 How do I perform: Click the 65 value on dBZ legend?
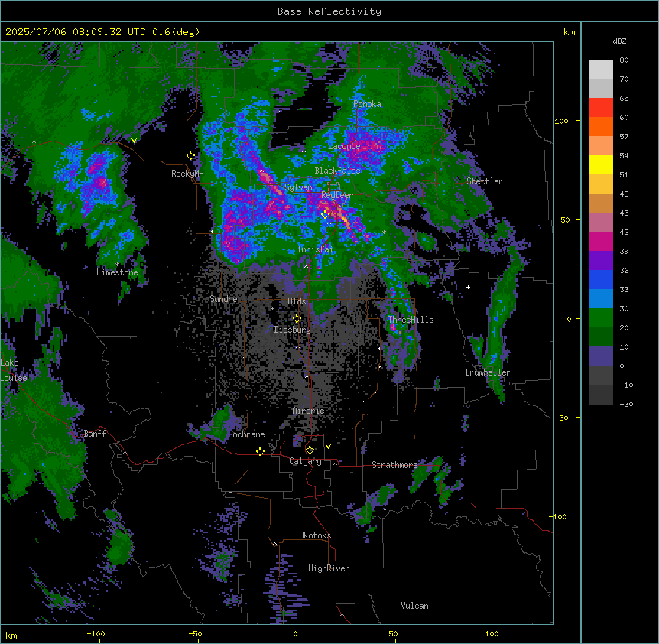pyautogui.click(x=624, y=99)
